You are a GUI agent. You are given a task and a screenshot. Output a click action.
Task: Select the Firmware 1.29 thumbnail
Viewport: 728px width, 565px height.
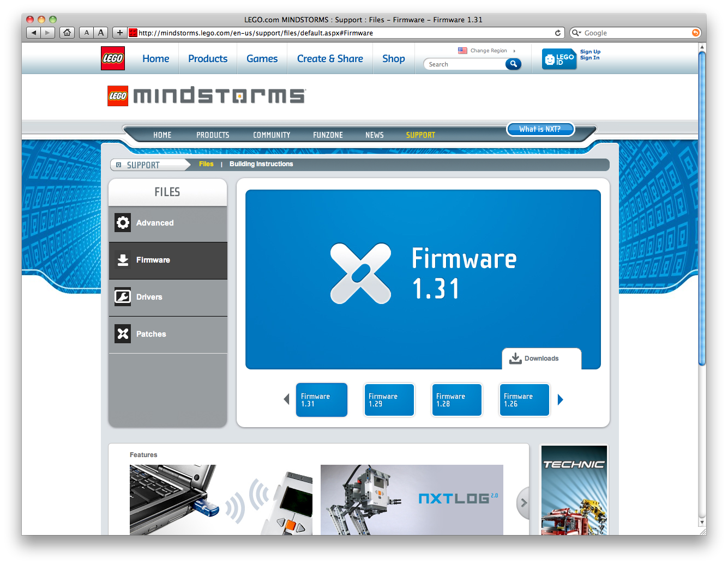click(x=389, y=399)
